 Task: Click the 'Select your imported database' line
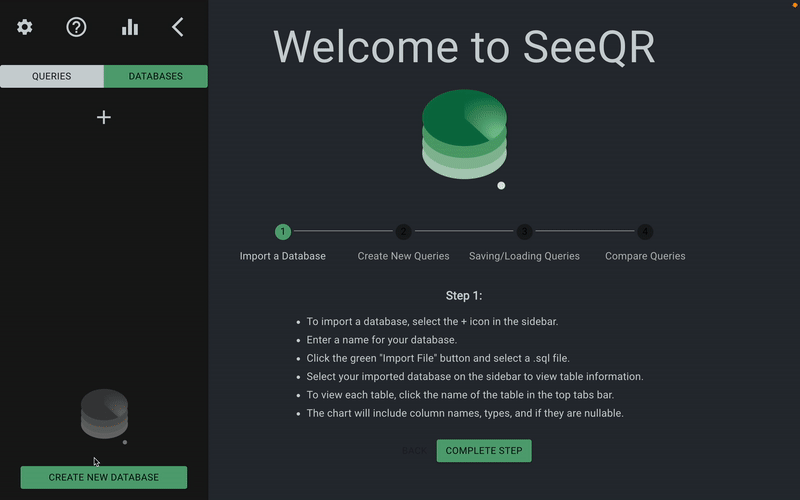pos(474,377)
